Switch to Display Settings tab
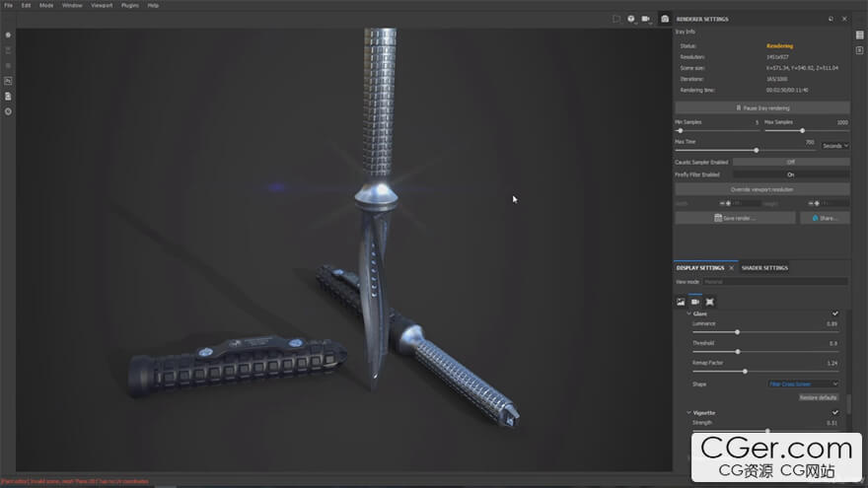 (x=700, y=268)
